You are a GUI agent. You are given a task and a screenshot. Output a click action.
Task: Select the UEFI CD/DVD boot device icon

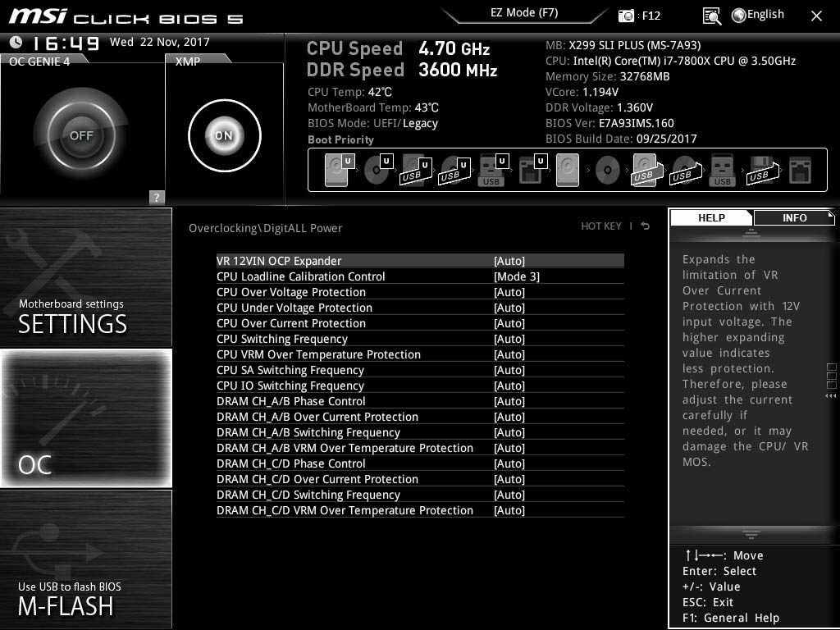(x=378, y=171)
